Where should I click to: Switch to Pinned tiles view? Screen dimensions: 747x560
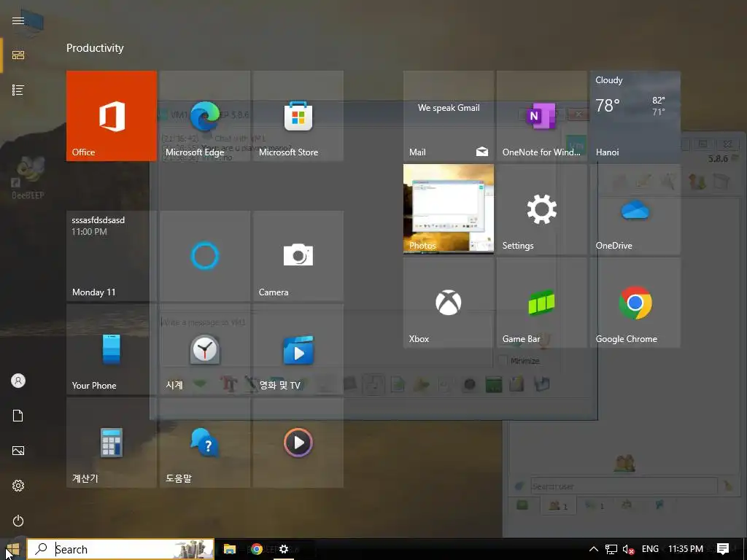coord(18,55)
